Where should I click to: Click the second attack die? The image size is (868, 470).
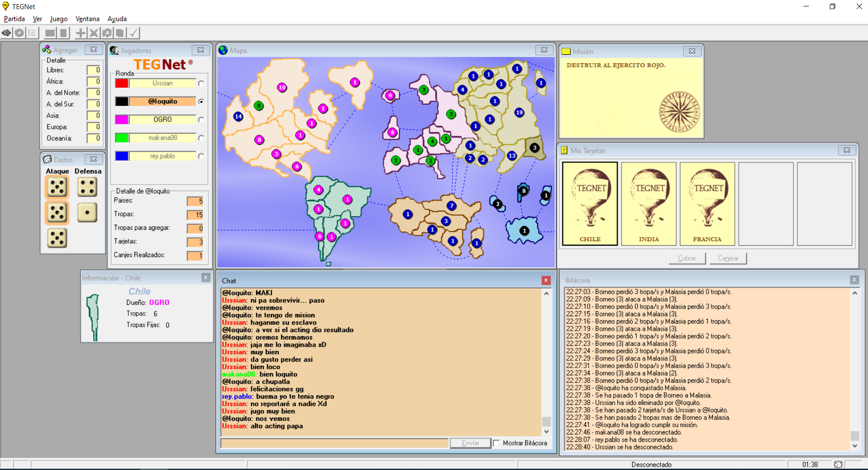point(57,212)
